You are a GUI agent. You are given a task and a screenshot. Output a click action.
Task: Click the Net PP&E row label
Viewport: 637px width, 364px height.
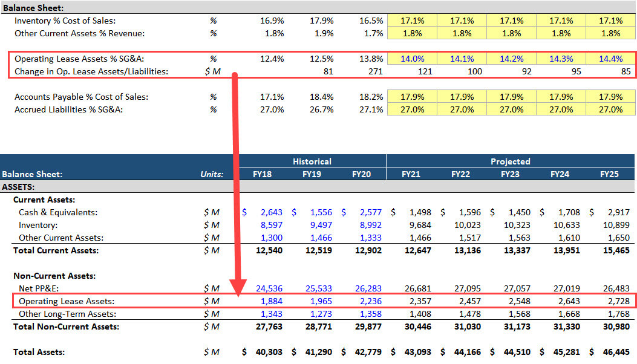point(39,288)
